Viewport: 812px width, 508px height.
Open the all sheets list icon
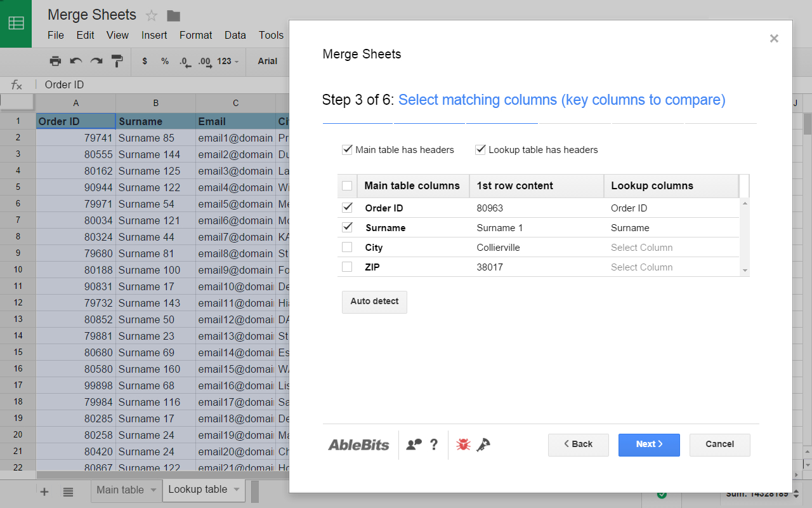pos(68,491)
